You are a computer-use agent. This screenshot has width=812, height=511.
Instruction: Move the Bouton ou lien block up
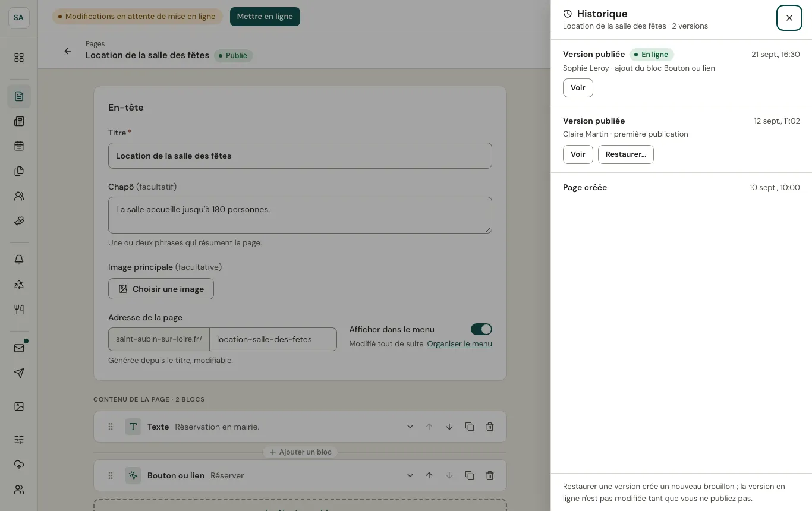coord(429,475)
